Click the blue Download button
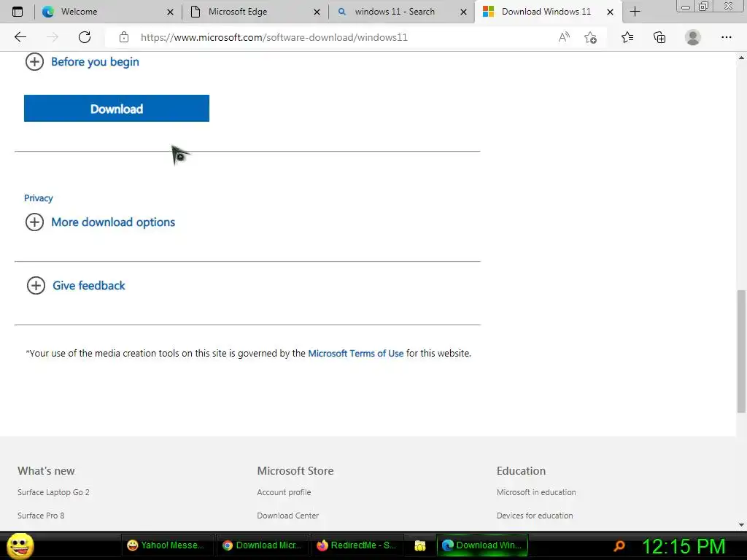Image resolution: width=747 pixels, height=560 pixels. [x=117, y=109]
